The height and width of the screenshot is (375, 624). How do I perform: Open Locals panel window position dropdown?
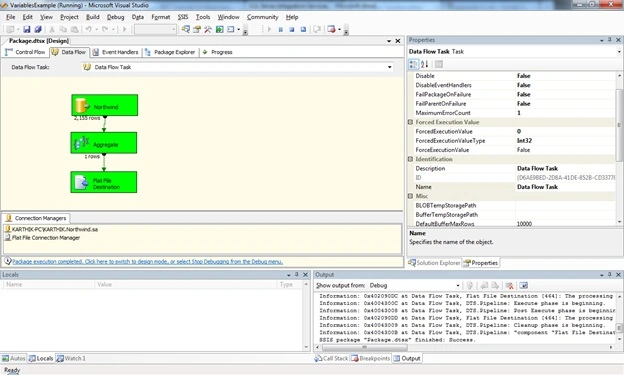click(289, 275)
